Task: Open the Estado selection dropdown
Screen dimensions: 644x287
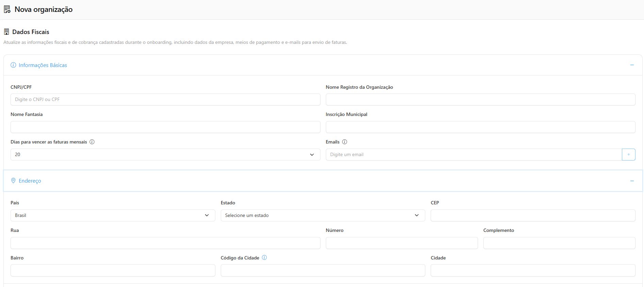Action: coord(323,215)
